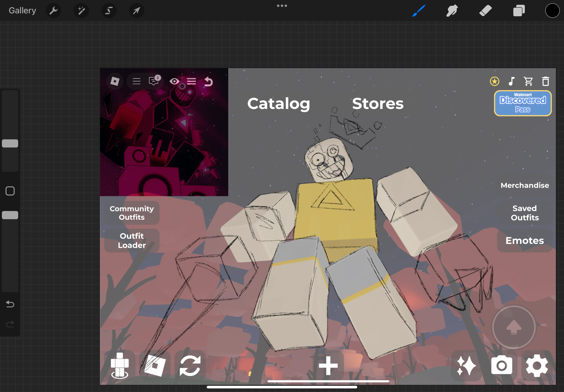Click the Emotes button in artwork
The image size is (564, 392).
[x=525, y=240]
